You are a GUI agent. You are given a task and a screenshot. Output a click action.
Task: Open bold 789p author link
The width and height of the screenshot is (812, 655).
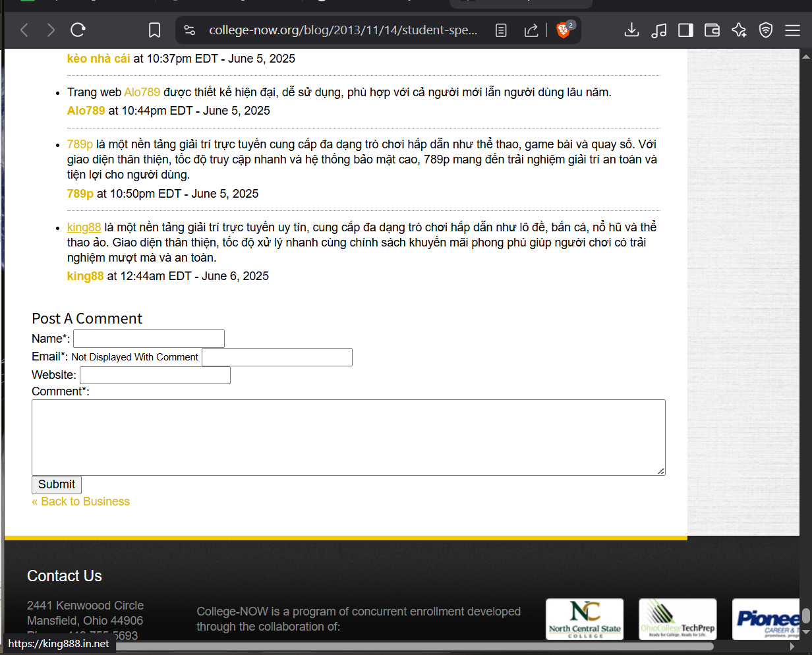pos(80,194)
